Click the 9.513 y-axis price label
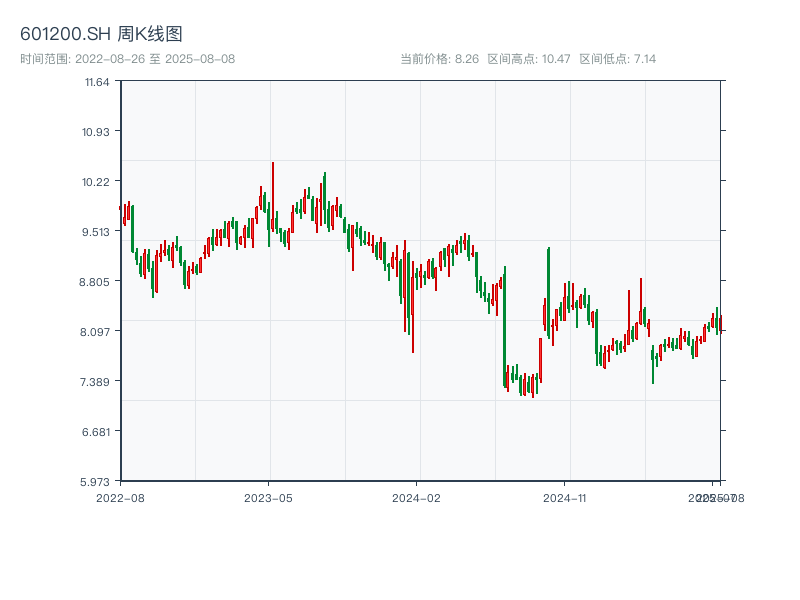Viewport: 800px width, 600px height. 97,231
